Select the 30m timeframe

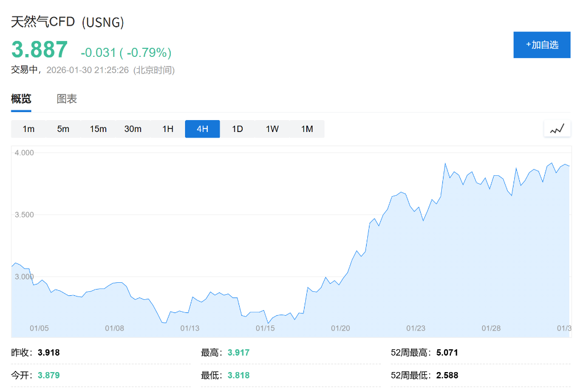[x=133, y=129]
